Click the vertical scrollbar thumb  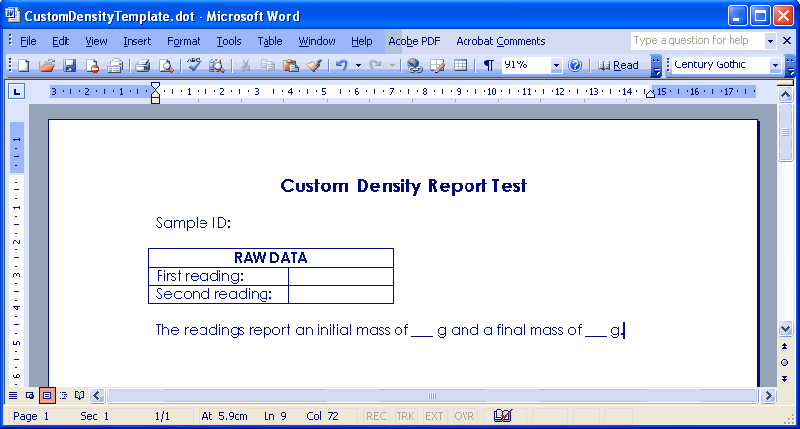tap(785, 132)
